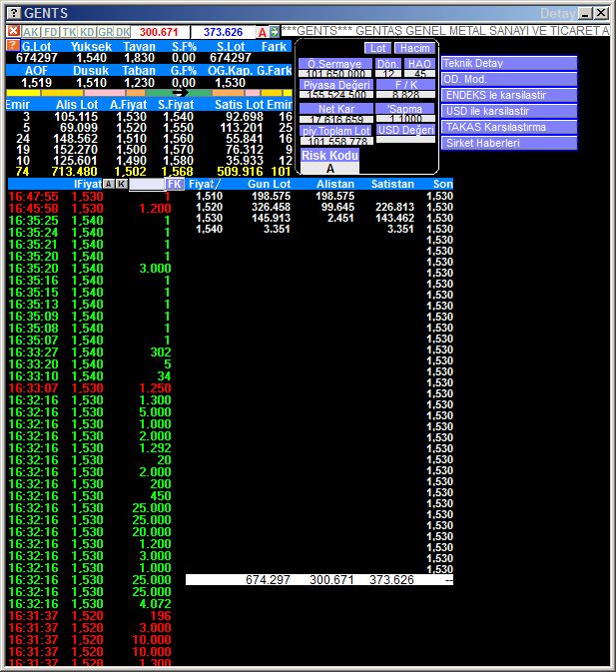This screenshot has height=672, width=616.
Task: Select the DK toolbar button
Action: (123, 32)
